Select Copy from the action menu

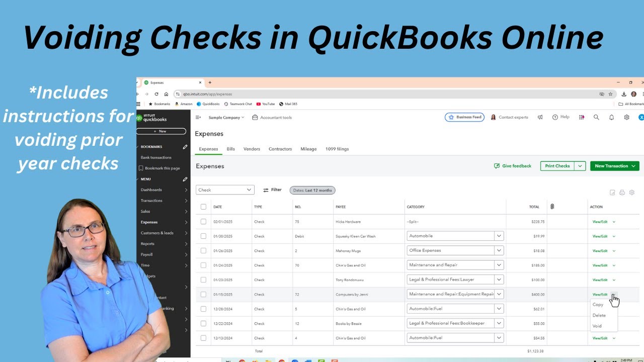click(598, 304)
